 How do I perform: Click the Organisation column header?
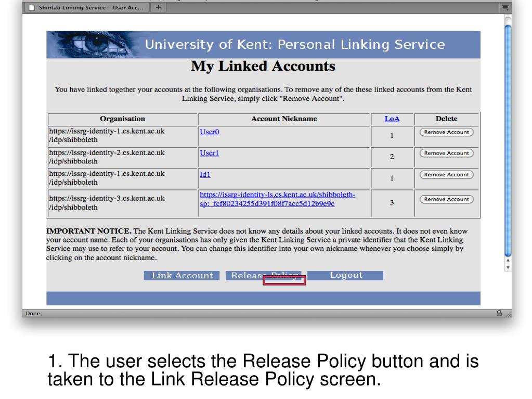click(x=123, y=119)
